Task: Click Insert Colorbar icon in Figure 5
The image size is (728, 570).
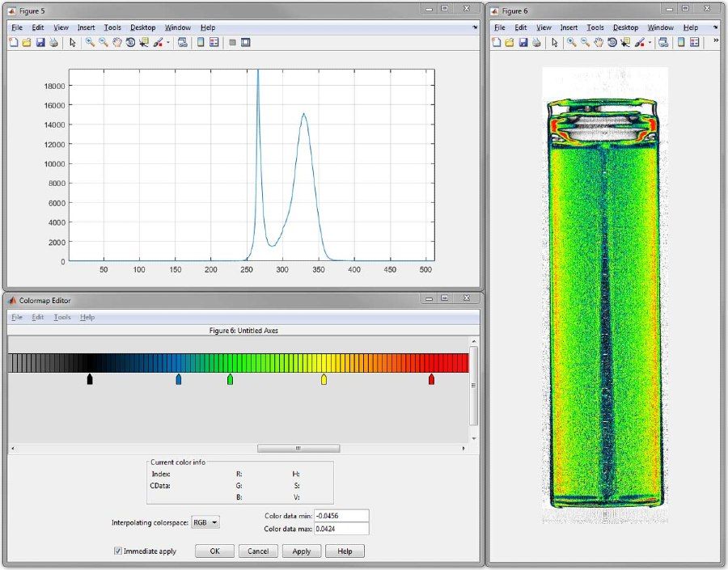Action: coord(201,43)
